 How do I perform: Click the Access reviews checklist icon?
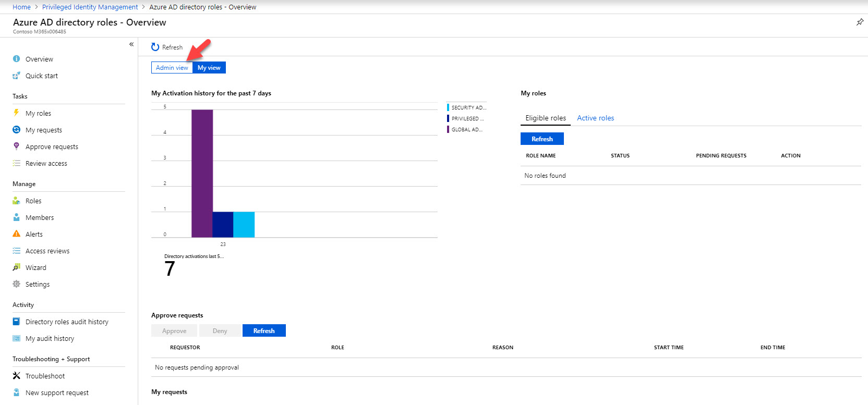16,251
